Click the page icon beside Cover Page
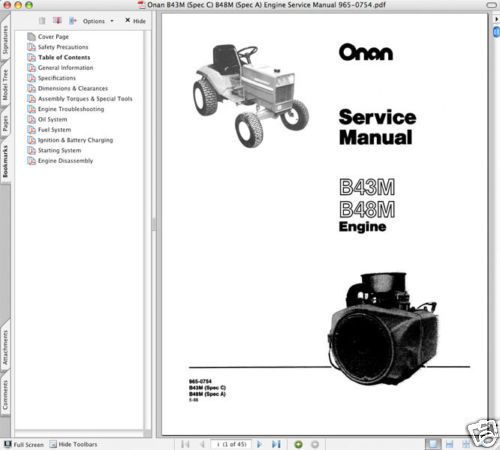Viewport: 500px width, 450px height. click(31, 36)
